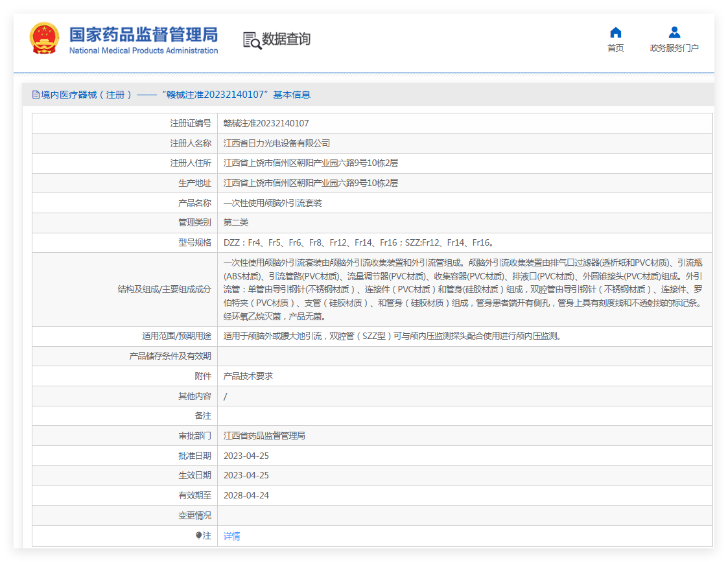728x562 pixels.
Task: Click the 生产地址 address value
Action: coord(311,183)
